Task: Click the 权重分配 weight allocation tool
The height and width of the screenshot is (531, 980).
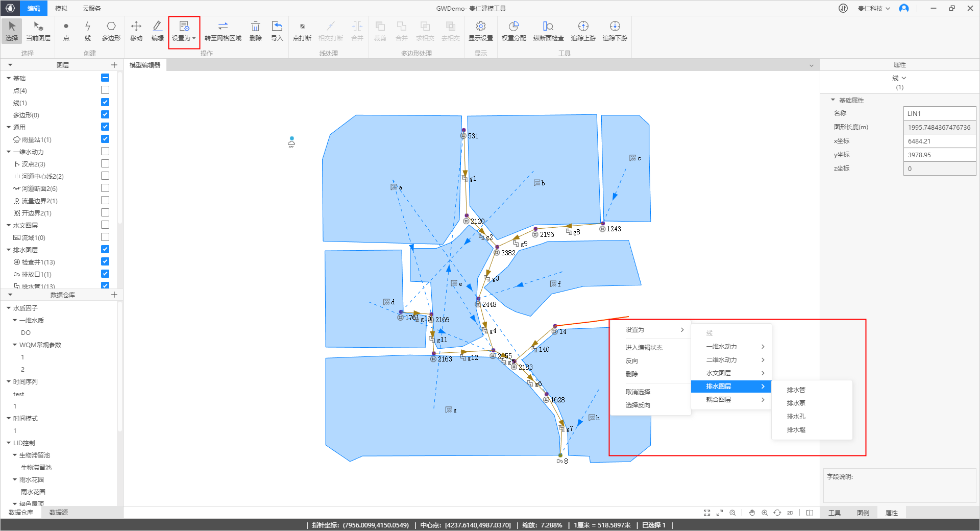Action: 513,31
